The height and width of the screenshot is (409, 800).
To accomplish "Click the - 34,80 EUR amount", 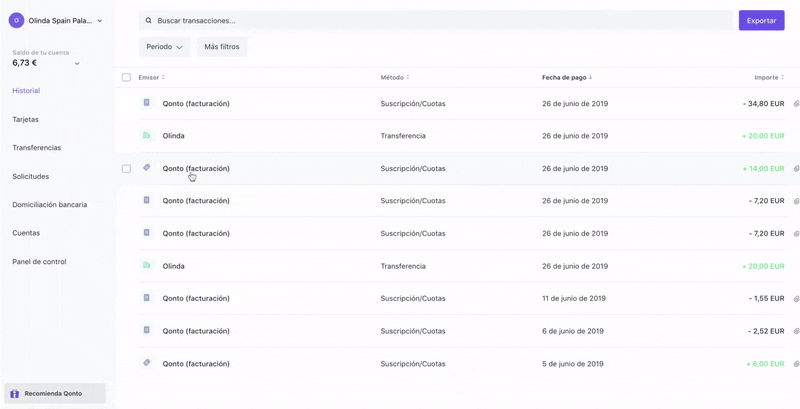I will (x=764, y=104).
